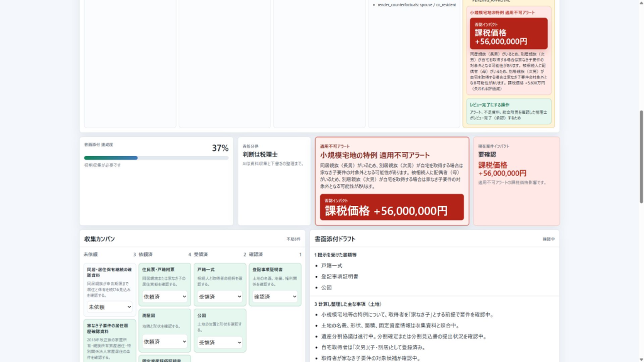Viewport: 644px width, 362px height.
Task: Click 戸籍一式 in the draft list
Action: tap(331, 266)
